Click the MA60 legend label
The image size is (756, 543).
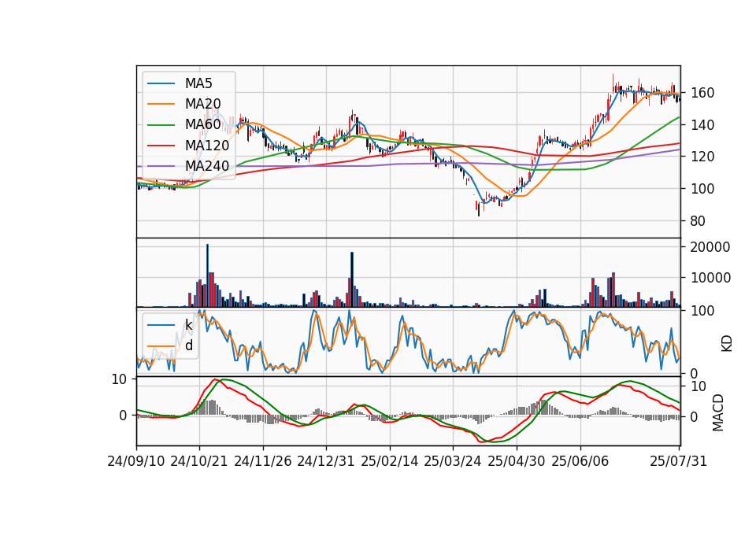[x=202, y=124]
